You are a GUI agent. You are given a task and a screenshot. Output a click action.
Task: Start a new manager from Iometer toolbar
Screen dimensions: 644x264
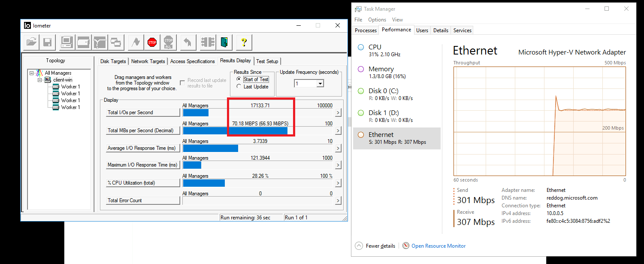[67, 42]
